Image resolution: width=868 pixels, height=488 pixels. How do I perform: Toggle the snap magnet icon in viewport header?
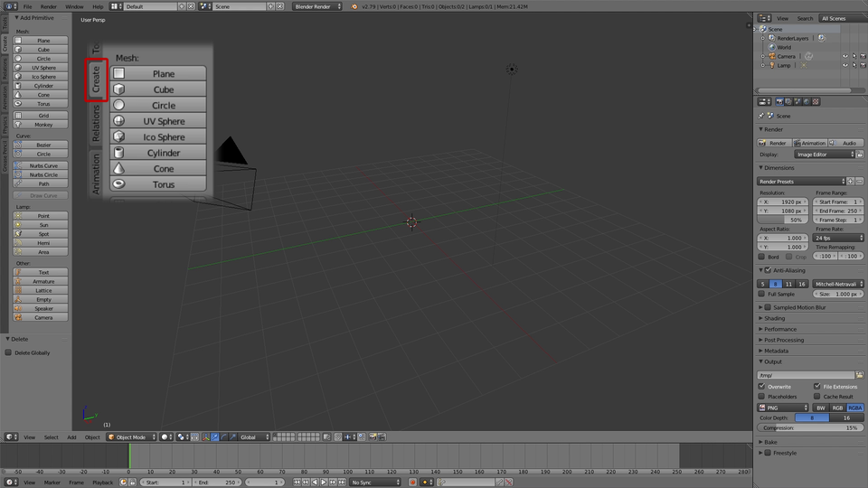(x=337, y=437)
